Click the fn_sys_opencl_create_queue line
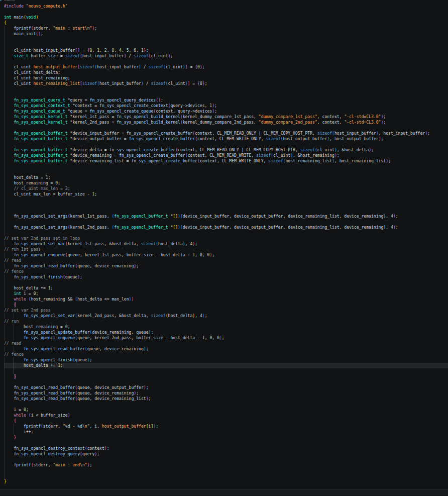Viewport: 448px width, 496px height. 115,111
